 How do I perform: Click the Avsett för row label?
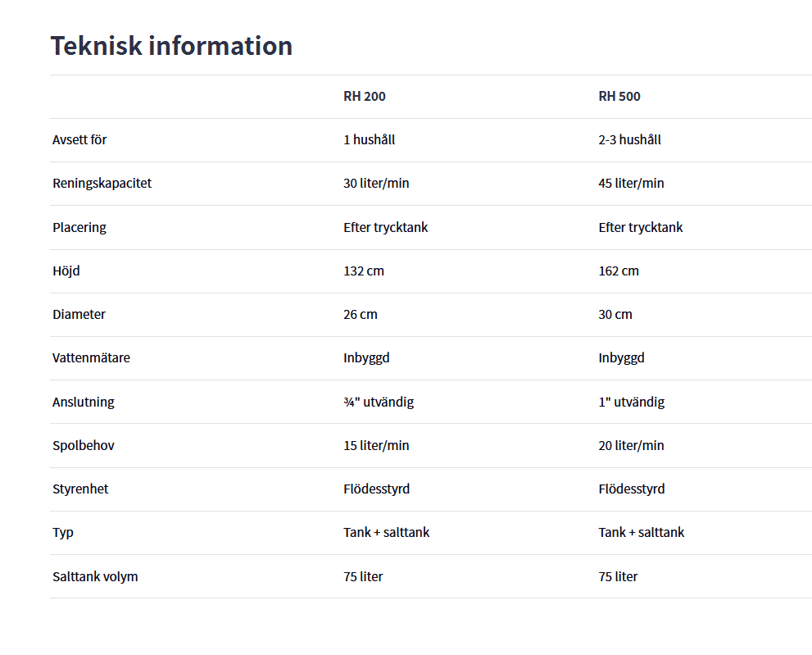tap(79, 140)
